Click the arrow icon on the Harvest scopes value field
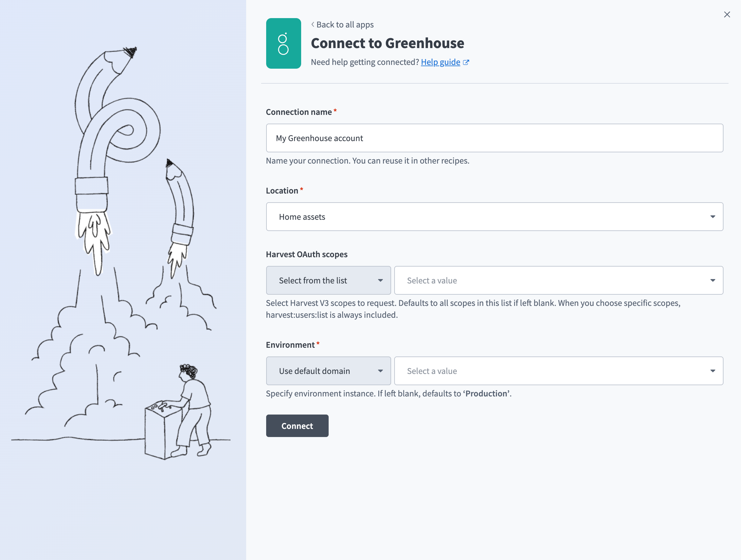This screenshot has height=560, width=741. pos(713,280)
